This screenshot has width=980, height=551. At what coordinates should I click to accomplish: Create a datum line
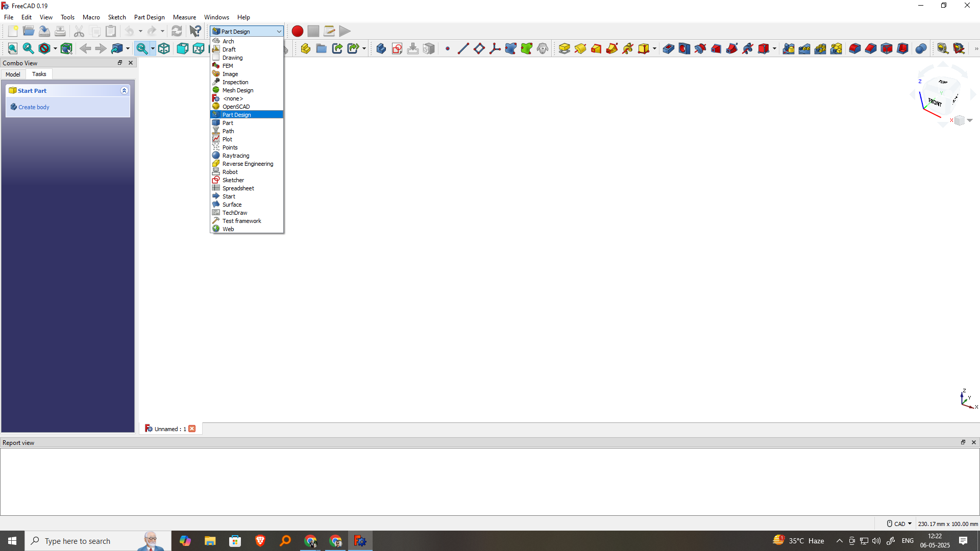click(463, 48)
